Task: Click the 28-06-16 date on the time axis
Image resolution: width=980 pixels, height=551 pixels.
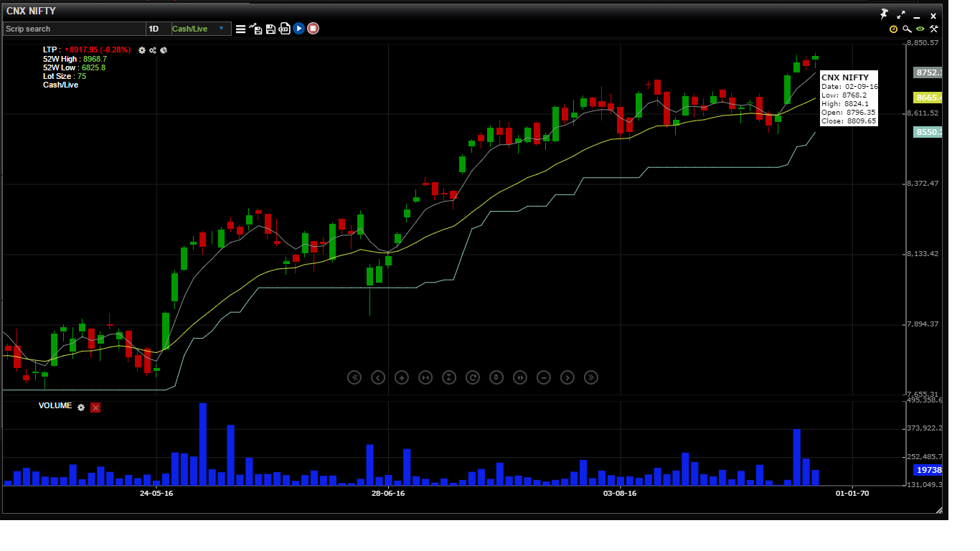Action: click(388, 493)
